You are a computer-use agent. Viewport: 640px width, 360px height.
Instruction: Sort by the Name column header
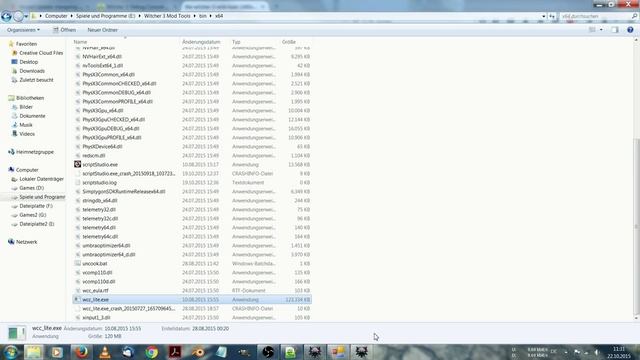[x=126, y=42]
